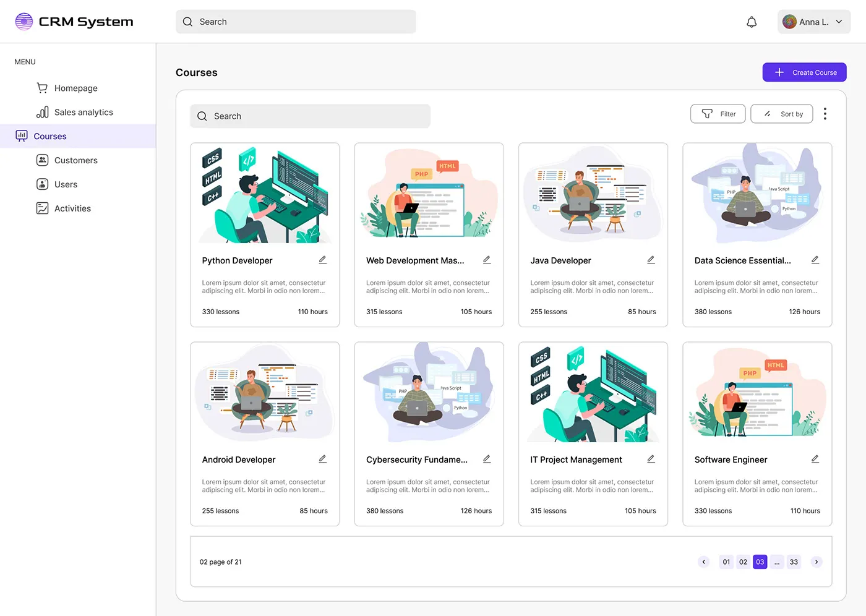Click the courses search input field

309,116
